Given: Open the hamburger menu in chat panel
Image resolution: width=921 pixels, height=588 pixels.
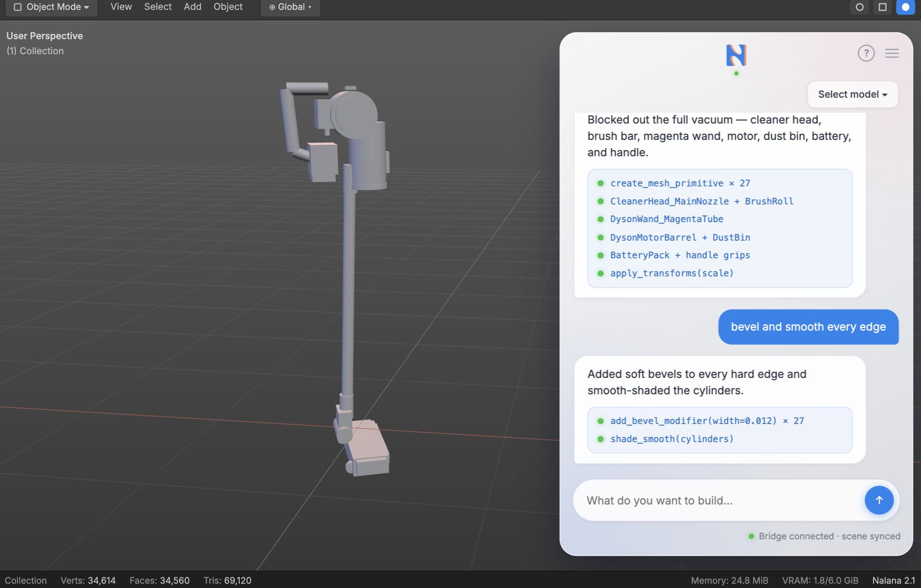Looking at the screenshot, I should (892, 53).
